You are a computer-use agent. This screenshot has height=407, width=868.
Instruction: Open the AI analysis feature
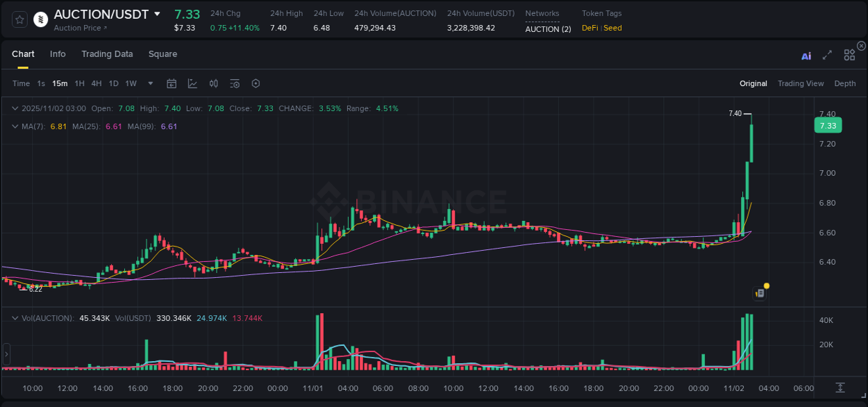806,56
